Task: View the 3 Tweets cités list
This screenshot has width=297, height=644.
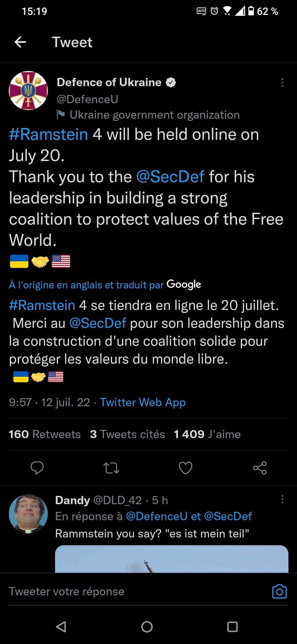Action: [x=127, y=434]
